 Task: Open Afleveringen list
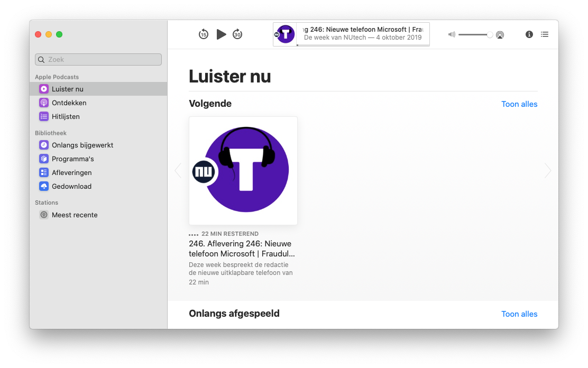pyautogui.click(x=71, y=172)
